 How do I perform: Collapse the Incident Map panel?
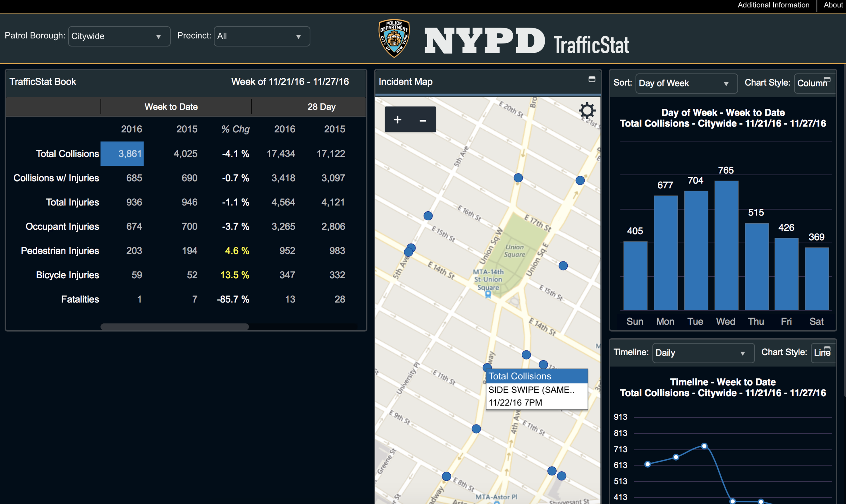[x=592, y=79]
